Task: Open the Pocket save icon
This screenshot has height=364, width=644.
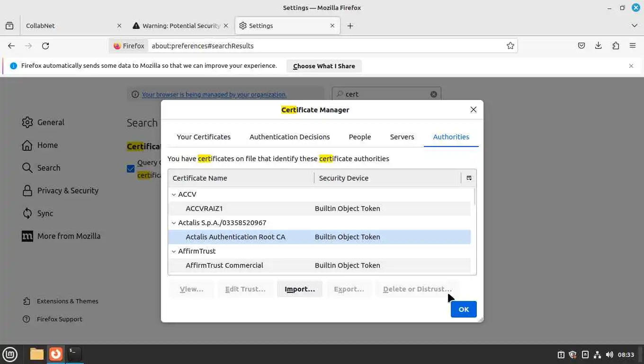Action: (x=581, y=46)
